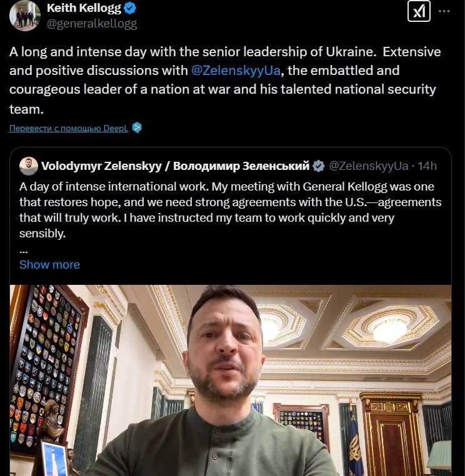The image size is (465, 476).
Task: Follow the @ZelenskyyUa mention link
Action: [236, 71]
